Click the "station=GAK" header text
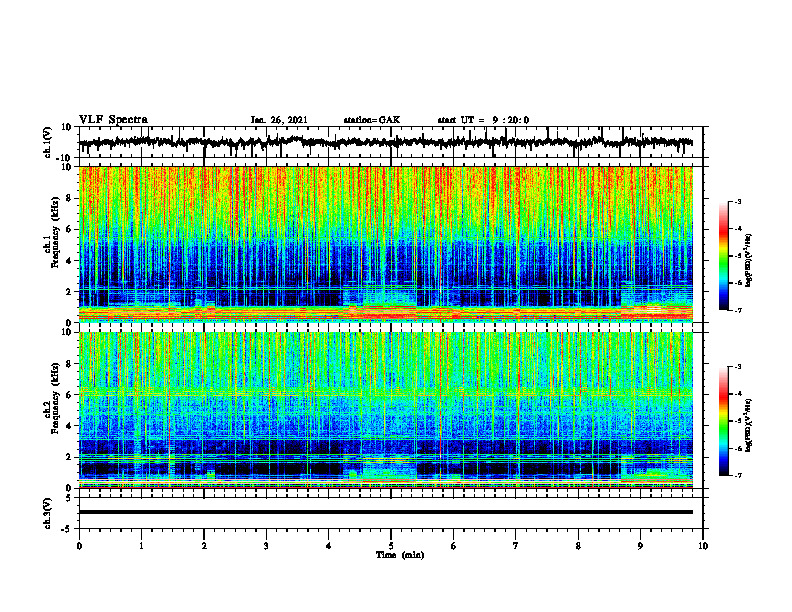792x612 pixels. (372, 120)
